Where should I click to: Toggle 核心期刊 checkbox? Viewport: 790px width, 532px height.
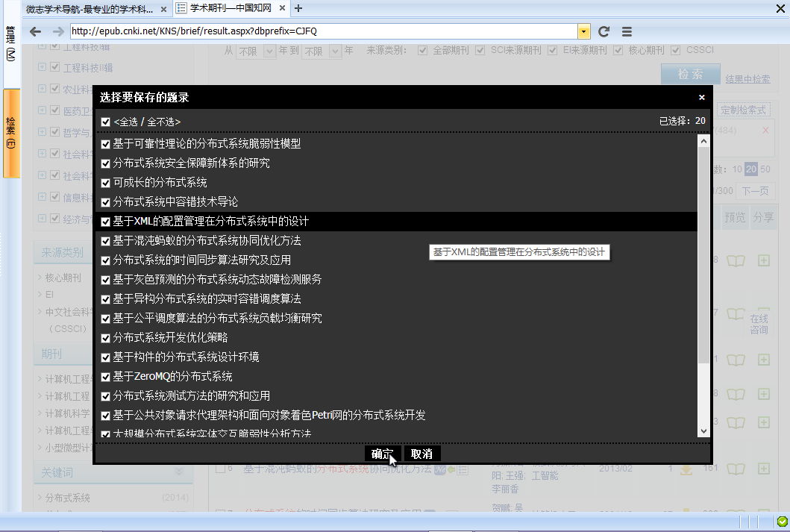[x=618, y=51]
